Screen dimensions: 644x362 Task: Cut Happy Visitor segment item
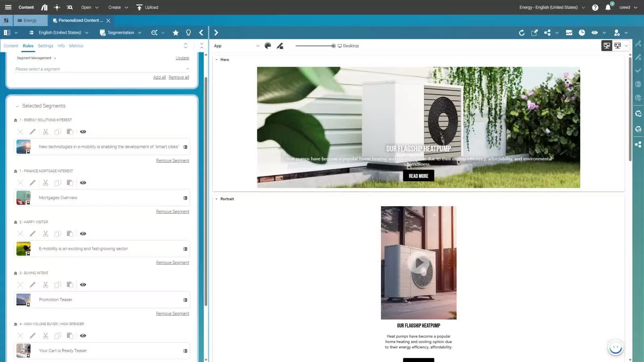pyautogui.click(x=46, y=234)
